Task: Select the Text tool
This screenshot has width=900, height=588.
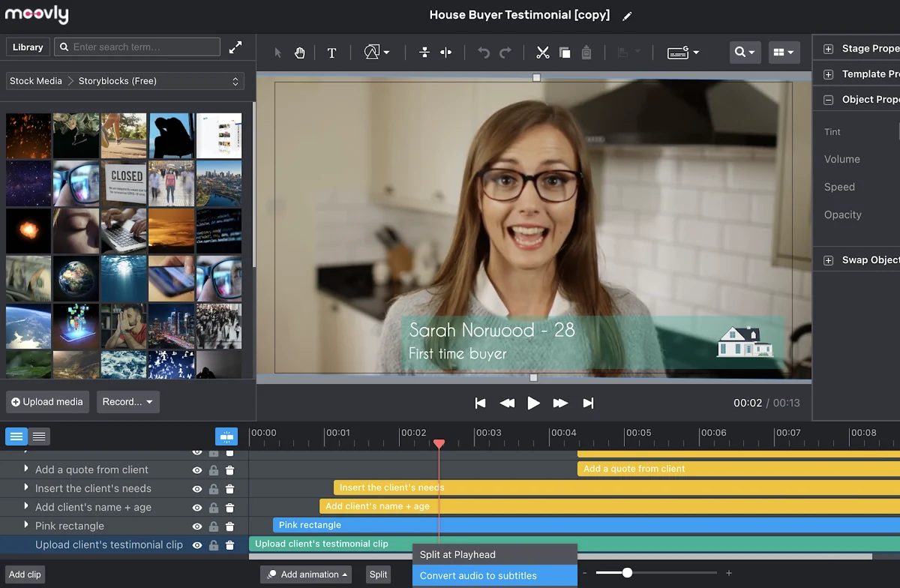Action: click(x=331, y=52)
